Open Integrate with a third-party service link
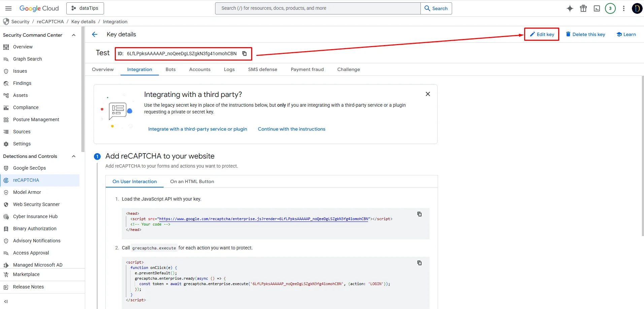 pyautogui.click(x=198, y=129)
